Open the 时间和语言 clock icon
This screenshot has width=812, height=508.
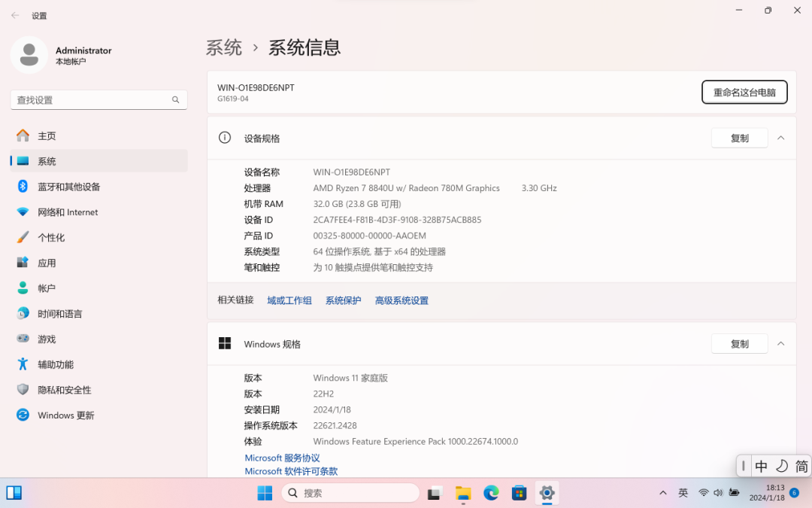coord(22,313)
